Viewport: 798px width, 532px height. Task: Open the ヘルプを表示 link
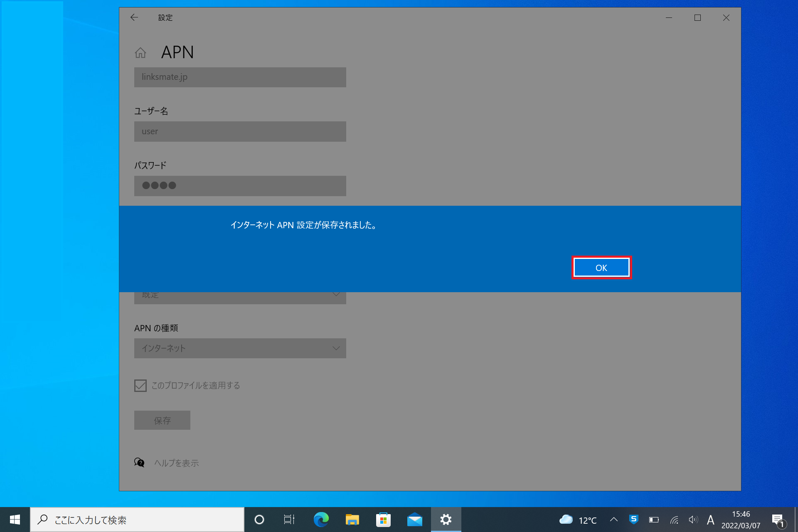pos(176,463)
